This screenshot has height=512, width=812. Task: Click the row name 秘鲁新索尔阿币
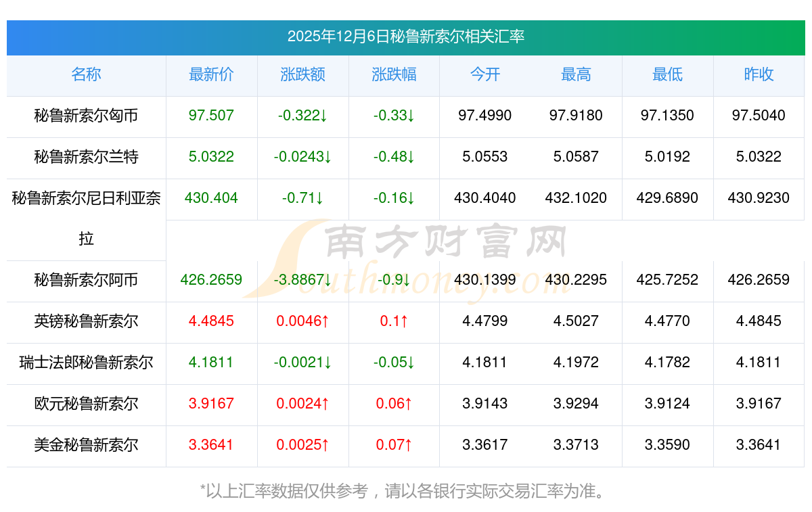coord(87,280)
